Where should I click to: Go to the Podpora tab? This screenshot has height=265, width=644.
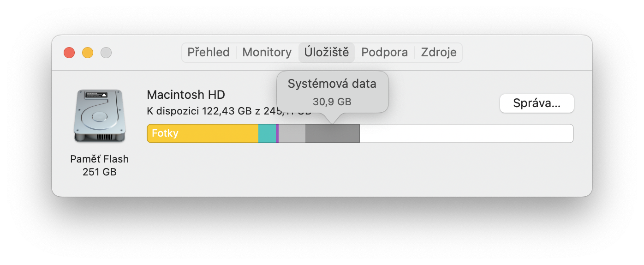pyautogui.click(x=384, y=53)
